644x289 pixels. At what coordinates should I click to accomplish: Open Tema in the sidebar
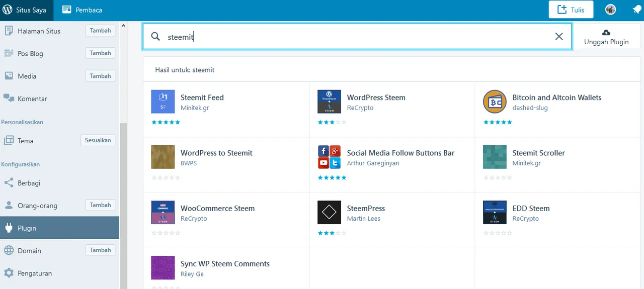click(x=25, y=141)
